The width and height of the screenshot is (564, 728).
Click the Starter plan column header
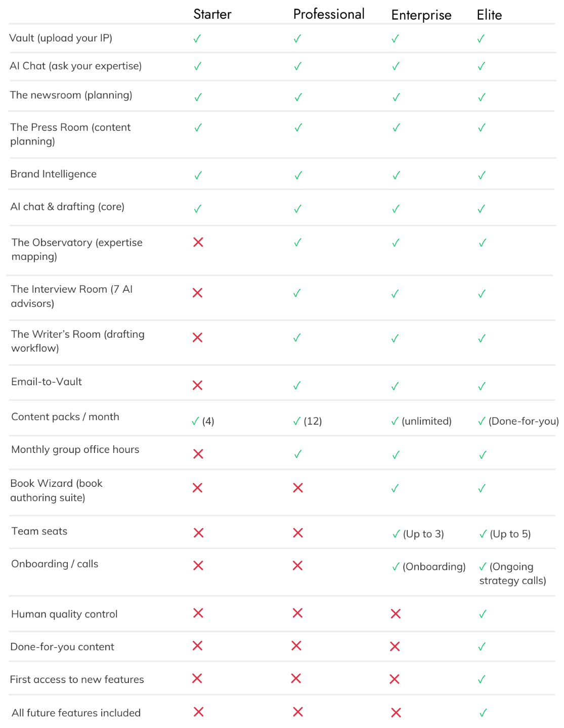pyautogui.click(x=212, y=14)
